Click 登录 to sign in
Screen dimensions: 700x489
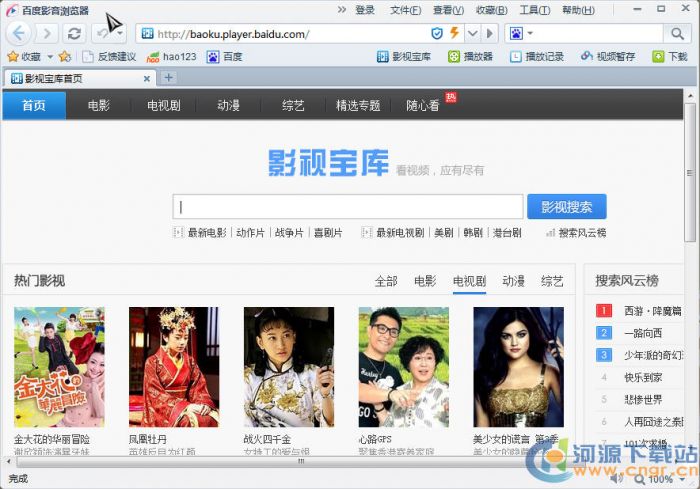click(365, 10)
